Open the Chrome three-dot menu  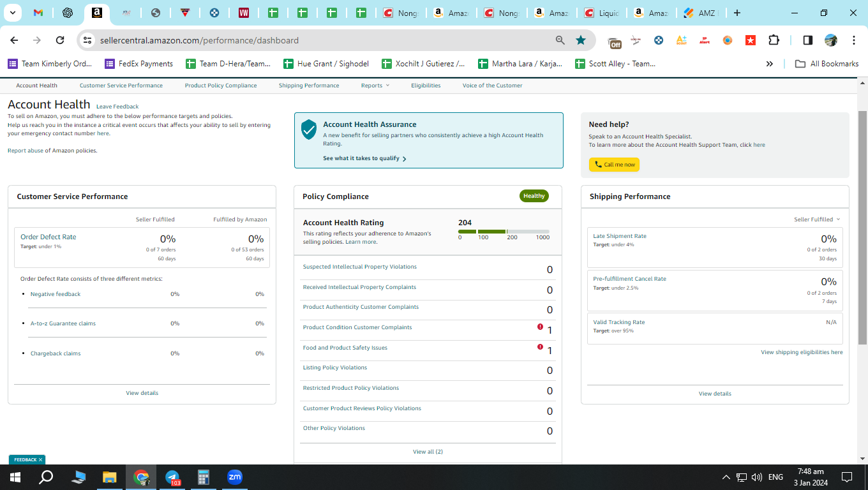(854, 40)
